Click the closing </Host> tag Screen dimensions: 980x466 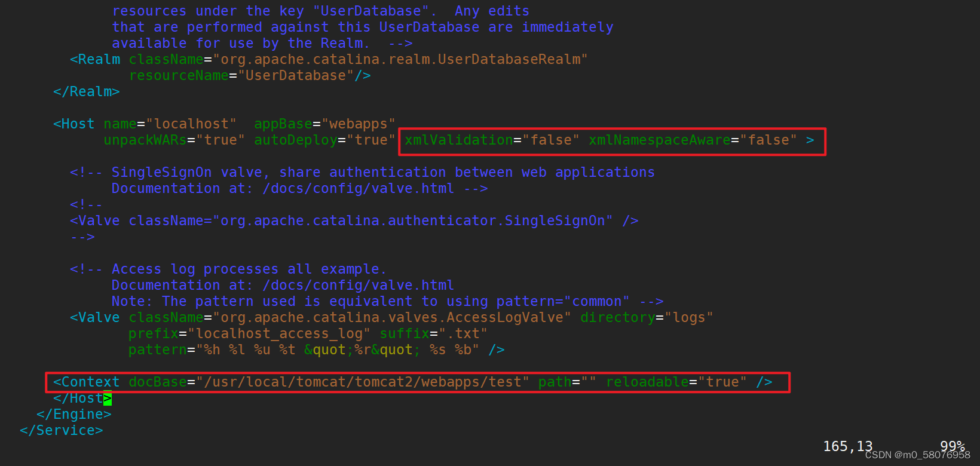point(82,398)
